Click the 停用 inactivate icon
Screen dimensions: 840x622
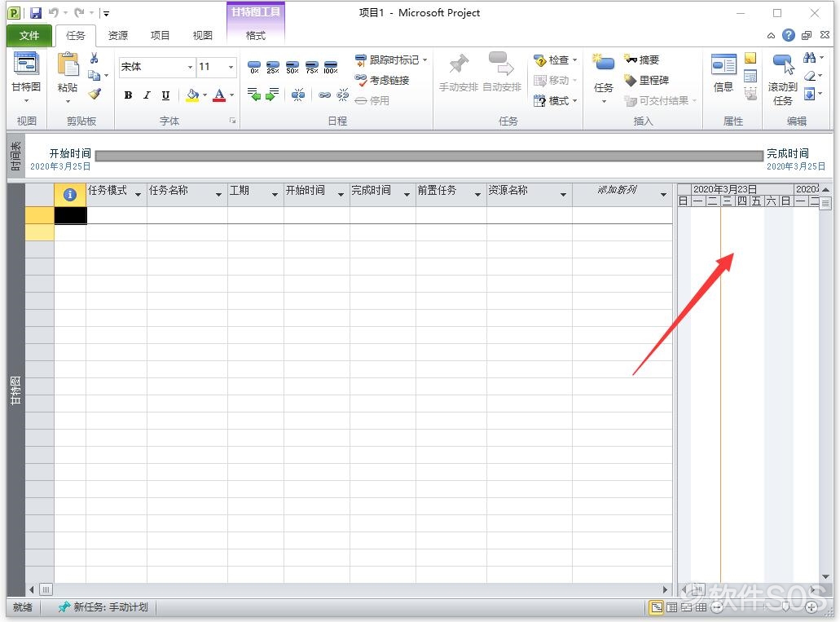pyautogui.click(x=361, y=100)
